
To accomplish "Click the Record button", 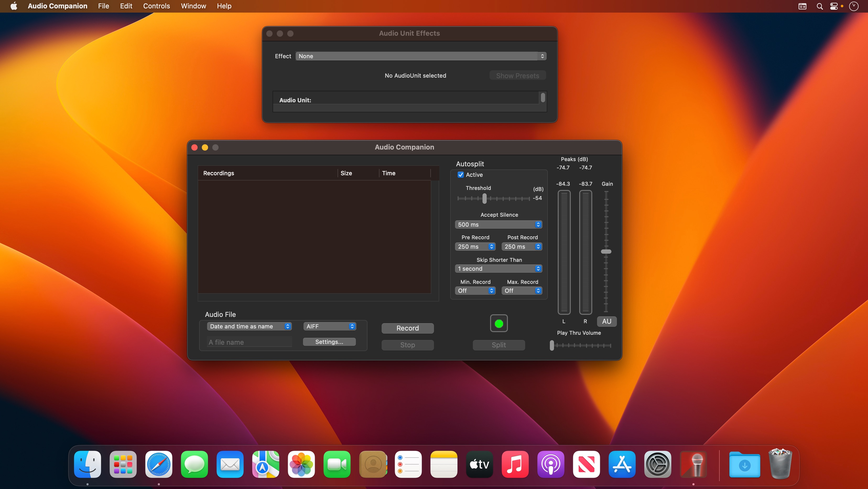I will (408, 328).
